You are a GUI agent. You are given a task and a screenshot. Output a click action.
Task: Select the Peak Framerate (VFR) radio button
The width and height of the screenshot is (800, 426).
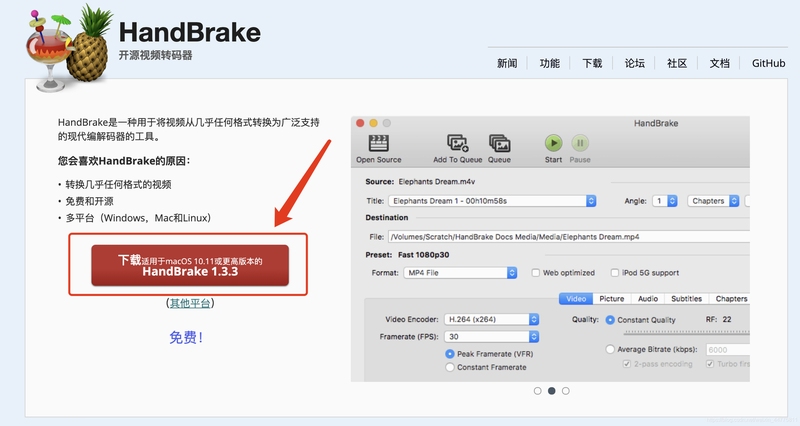[x=449, y=354]
